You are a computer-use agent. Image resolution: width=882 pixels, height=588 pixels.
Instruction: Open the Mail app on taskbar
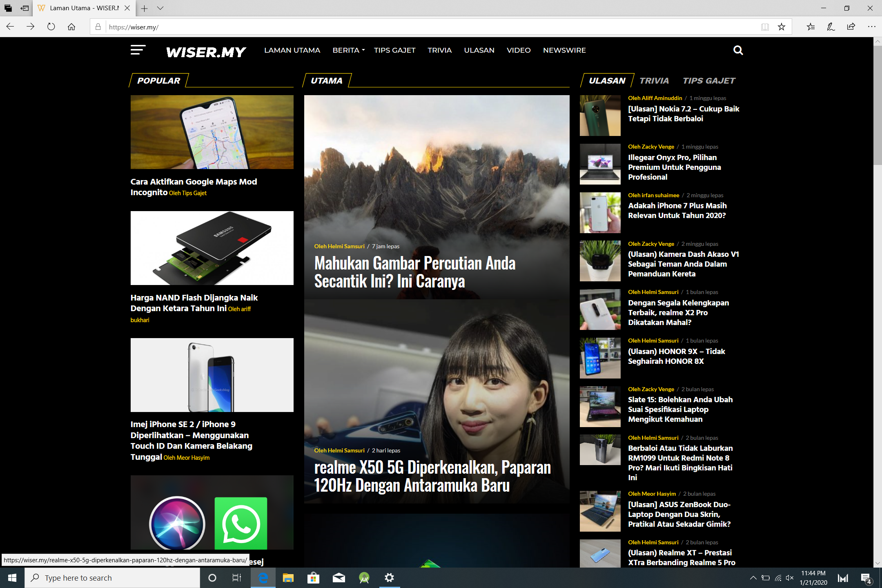[x=339, y=578]
